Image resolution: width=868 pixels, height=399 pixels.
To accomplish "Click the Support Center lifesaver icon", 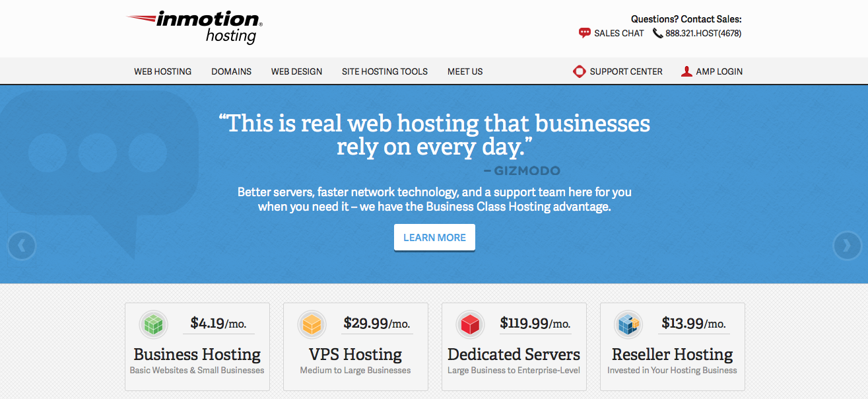I will [x=580, y=71].
